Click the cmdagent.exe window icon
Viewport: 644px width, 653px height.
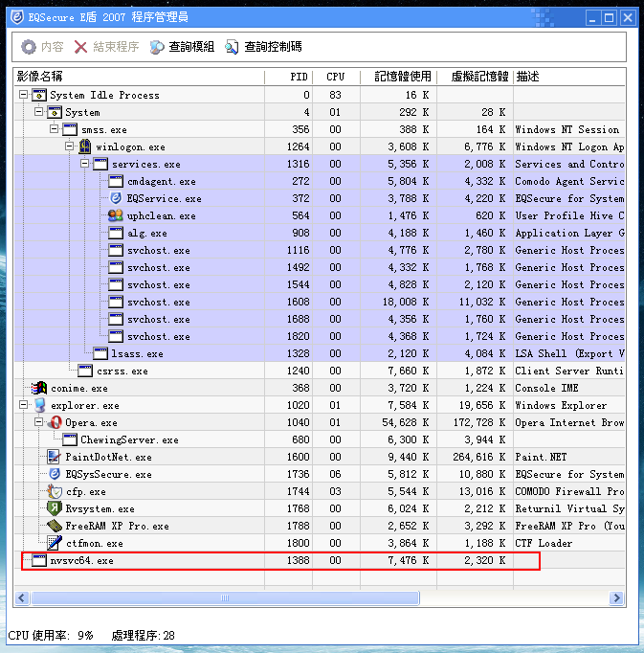click(x=116, y=181)
